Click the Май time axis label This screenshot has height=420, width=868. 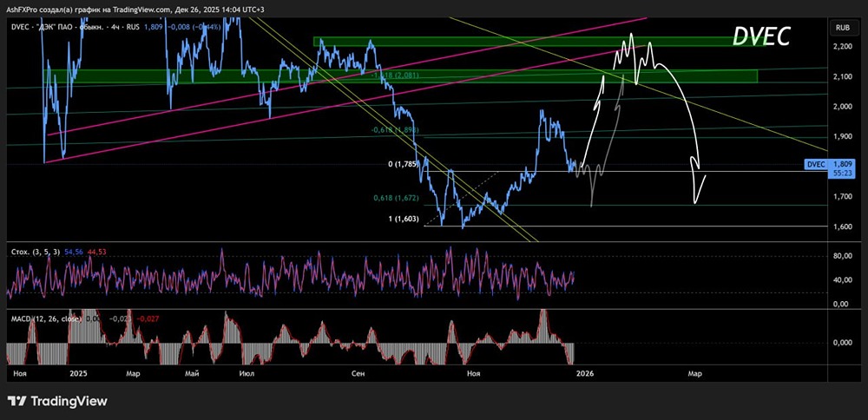tap(192, 374)
